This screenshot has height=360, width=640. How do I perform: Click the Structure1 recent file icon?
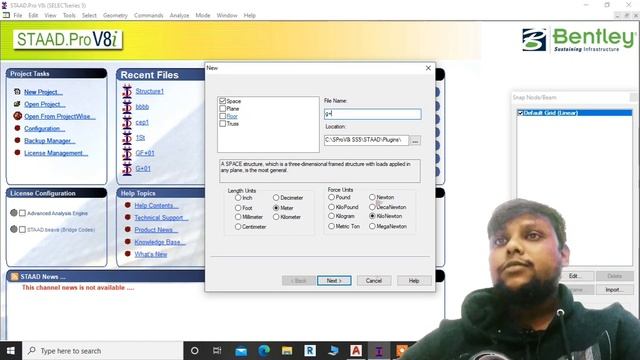127,91
